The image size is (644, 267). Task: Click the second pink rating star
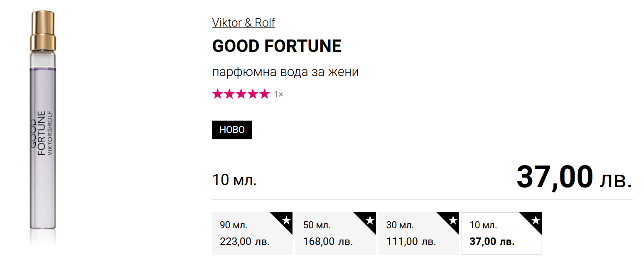229,94
